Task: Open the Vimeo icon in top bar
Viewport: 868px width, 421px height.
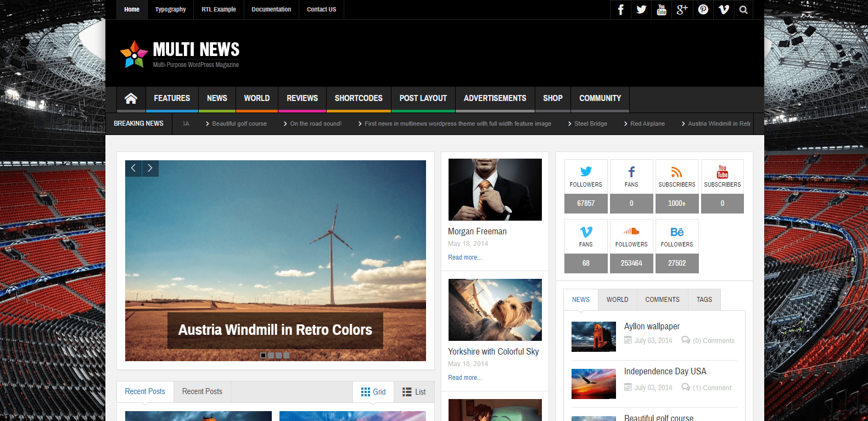Action: pyautogui.click(x=724, y=9)
